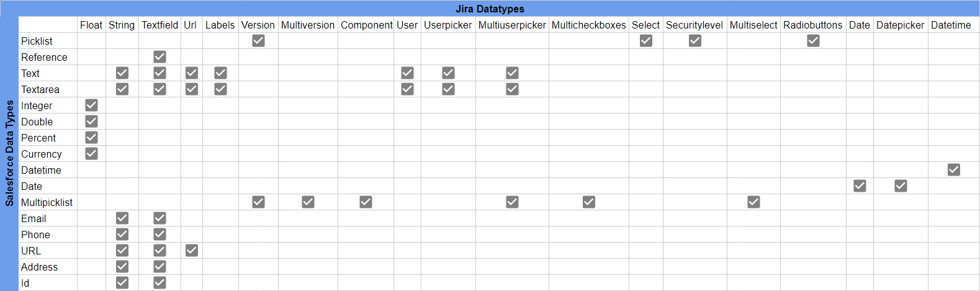Click empty Email row Url cell
980x291 pixels.
click(x=192, y=218)
